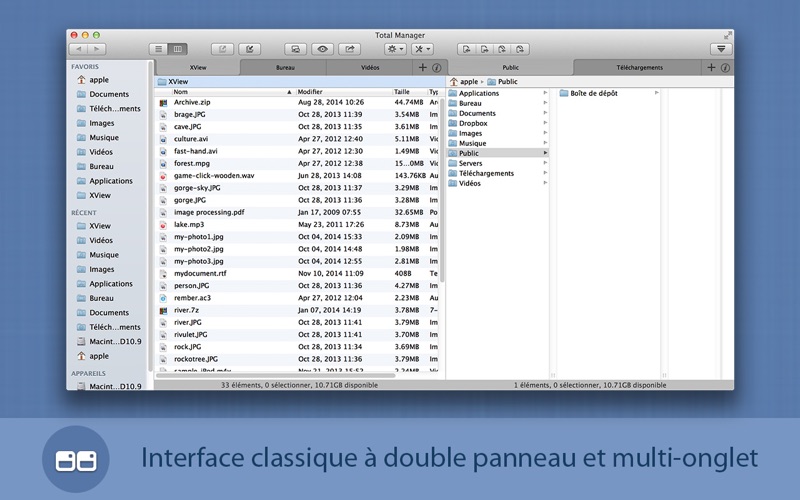The image size is (800, 500).
Task: Open the gear action dropdown
Action: (395, 49)
